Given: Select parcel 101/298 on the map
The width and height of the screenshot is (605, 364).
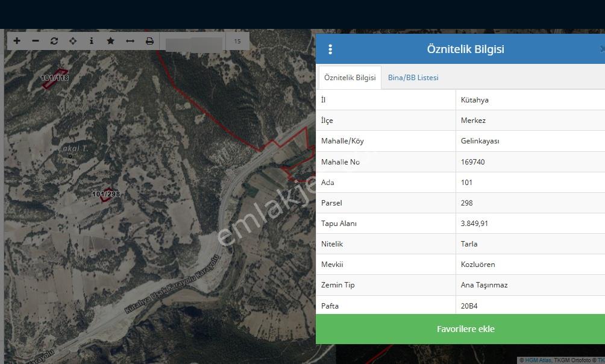Looking at the screenshot, I should pyautogui.click(x=105, y=195).
